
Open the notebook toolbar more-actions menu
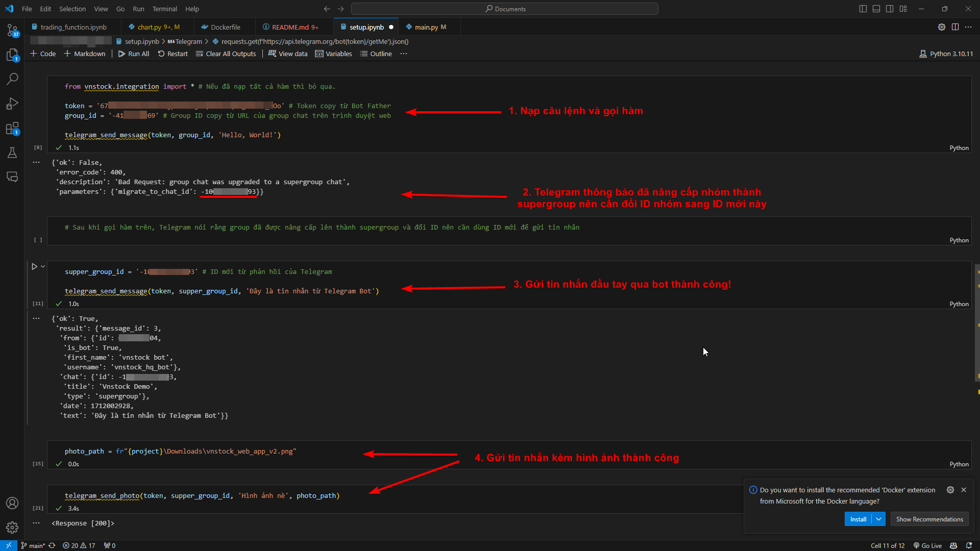coord(404,54)
